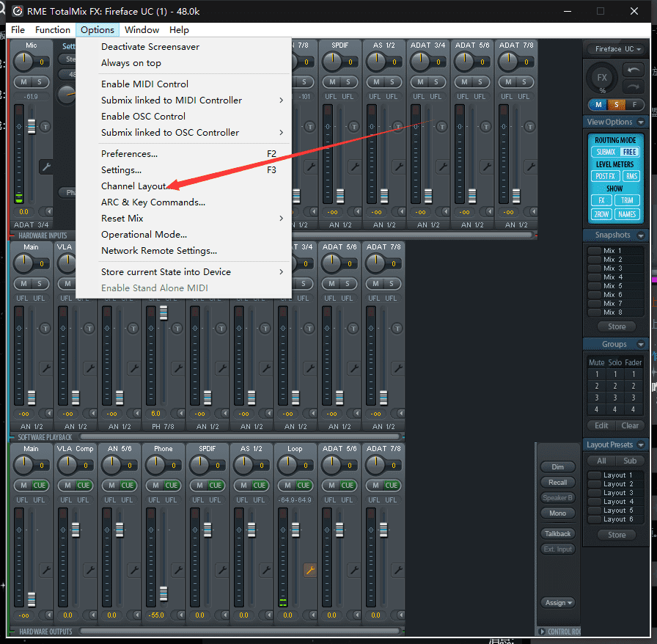This screenshot has height=644, width=657.
Task: Click the undo arrow in control strip
Action: click(633, 70)
